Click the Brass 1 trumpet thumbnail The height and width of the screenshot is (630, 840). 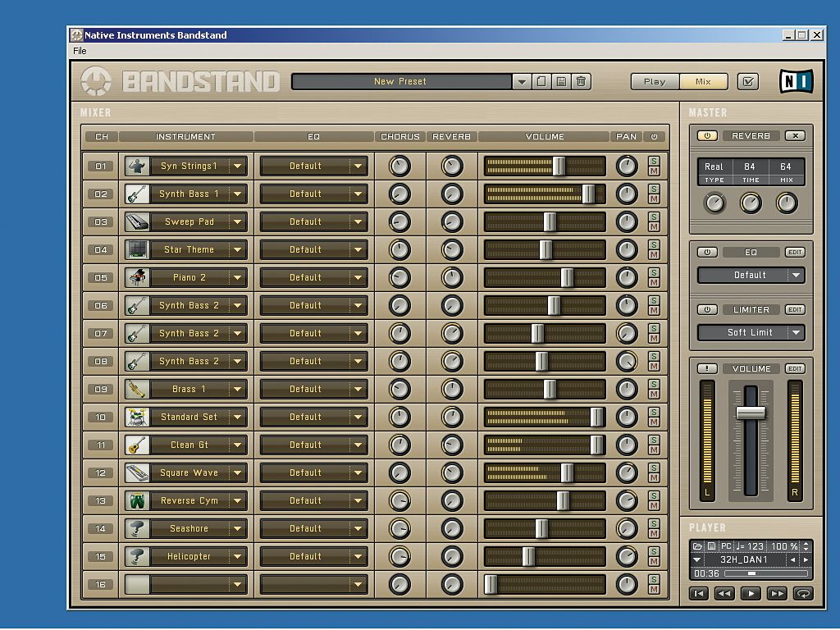tap(137, 389)
